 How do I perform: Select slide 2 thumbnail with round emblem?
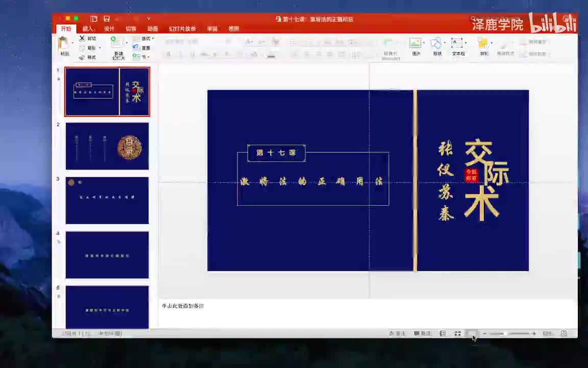coord(107,146)
